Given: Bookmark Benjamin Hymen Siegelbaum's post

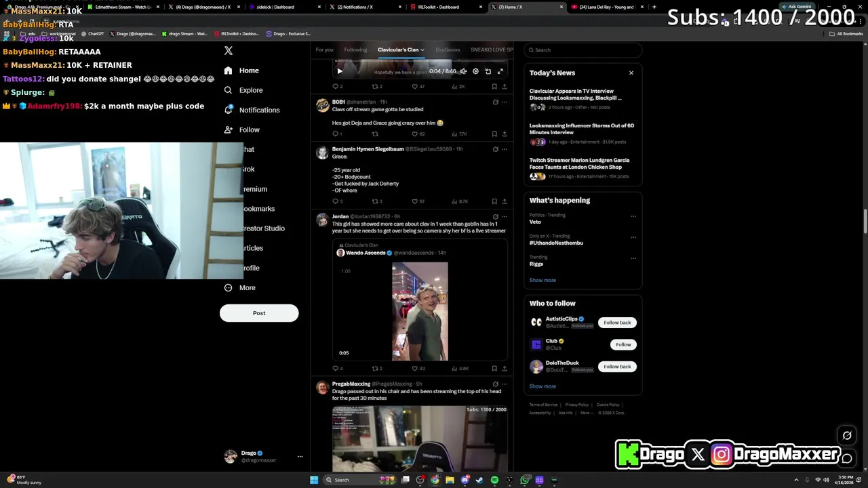Looking at the screenshot, I should [x=494, y=201].
